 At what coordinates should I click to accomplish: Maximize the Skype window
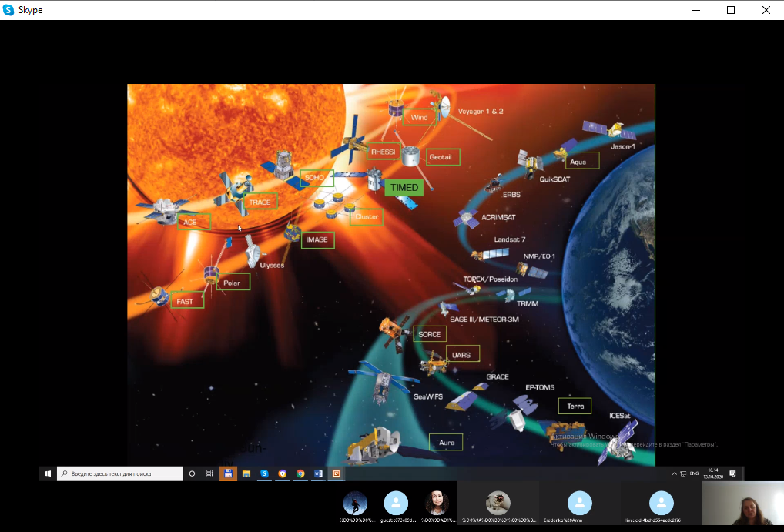[731, 10]
